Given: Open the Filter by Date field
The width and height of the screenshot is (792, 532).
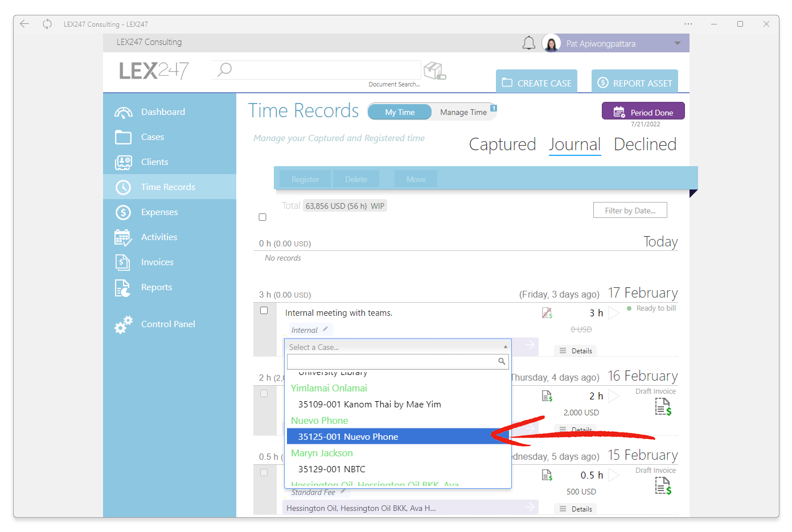Looking at the screenshot, I should [x=630, y=211].
